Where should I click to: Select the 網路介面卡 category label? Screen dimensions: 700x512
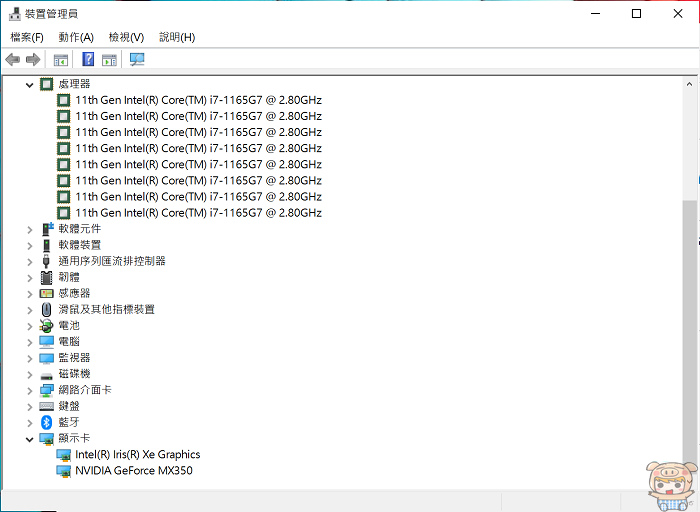coord(85,390)
